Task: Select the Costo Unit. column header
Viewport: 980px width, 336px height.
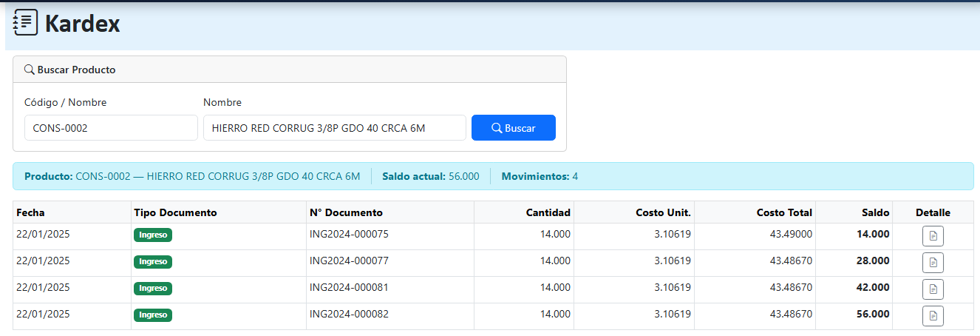Action: coord(663,212)
